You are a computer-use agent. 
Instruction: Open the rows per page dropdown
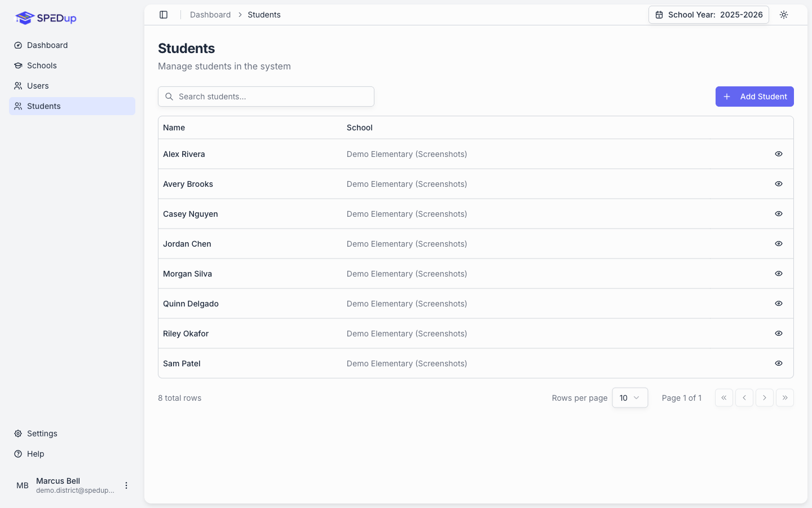[x=630, y=398]
